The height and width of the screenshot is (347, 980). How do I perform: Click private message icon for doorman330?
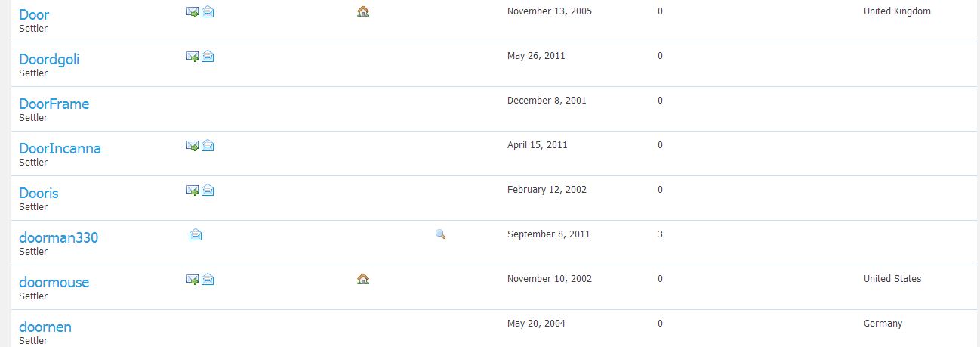tap(196, 234)
